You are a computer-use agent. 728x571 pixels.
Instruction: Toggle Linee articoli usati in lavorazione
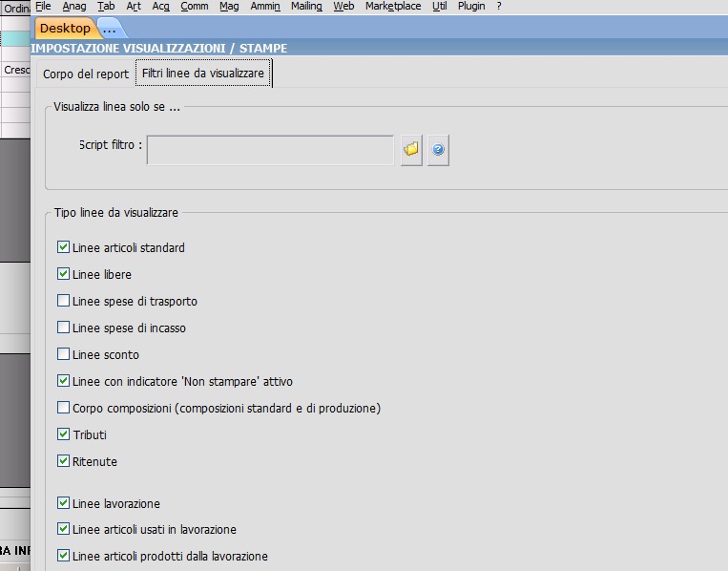[x=63, y=529]
